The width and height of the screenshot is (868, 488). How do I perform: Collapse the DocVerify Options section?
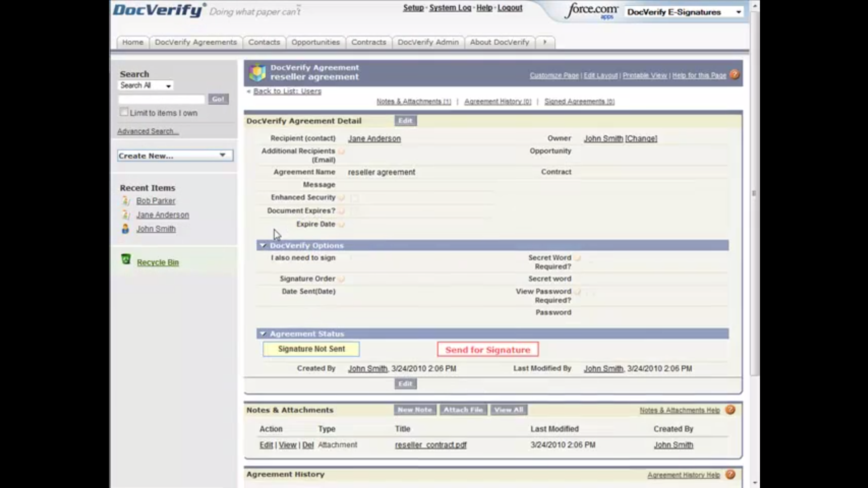[263, 245]
